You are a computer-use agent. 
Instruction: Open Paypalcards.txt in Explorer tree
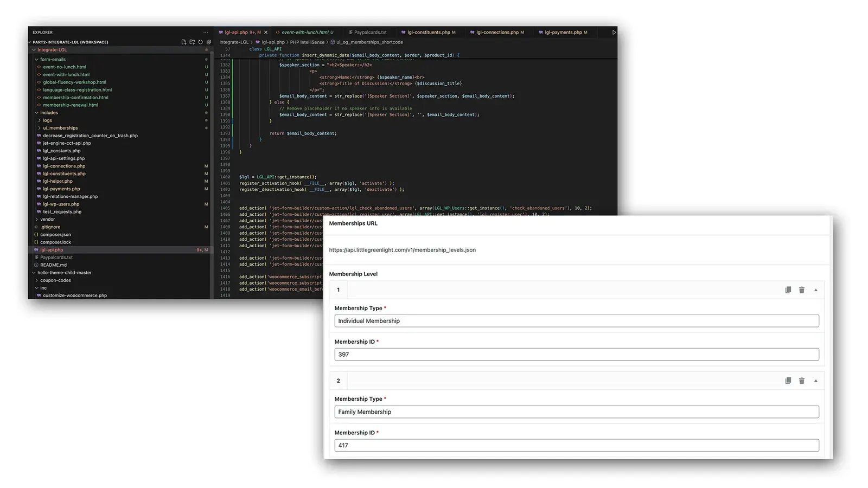56,258
